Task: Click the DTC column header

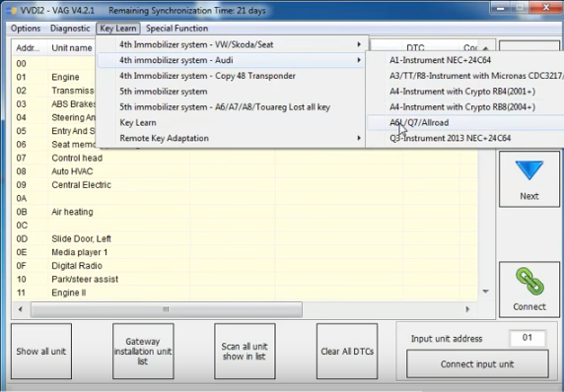Action: click(415, 48)
